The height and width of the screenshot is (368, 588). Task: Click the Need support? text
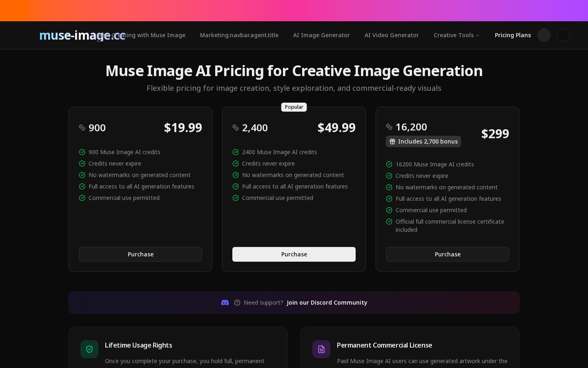[x=263, y=303]
